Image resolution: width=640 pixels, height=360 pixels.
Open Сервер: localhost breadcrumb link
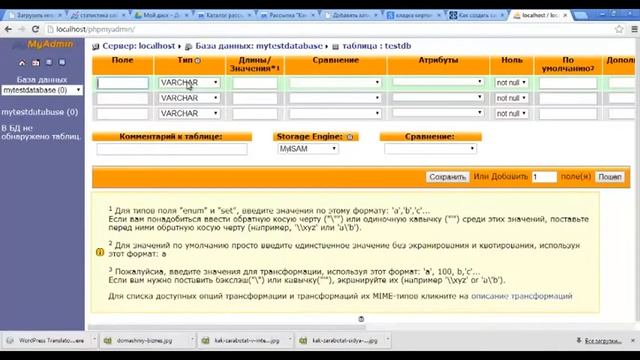[x=139, y=46]
